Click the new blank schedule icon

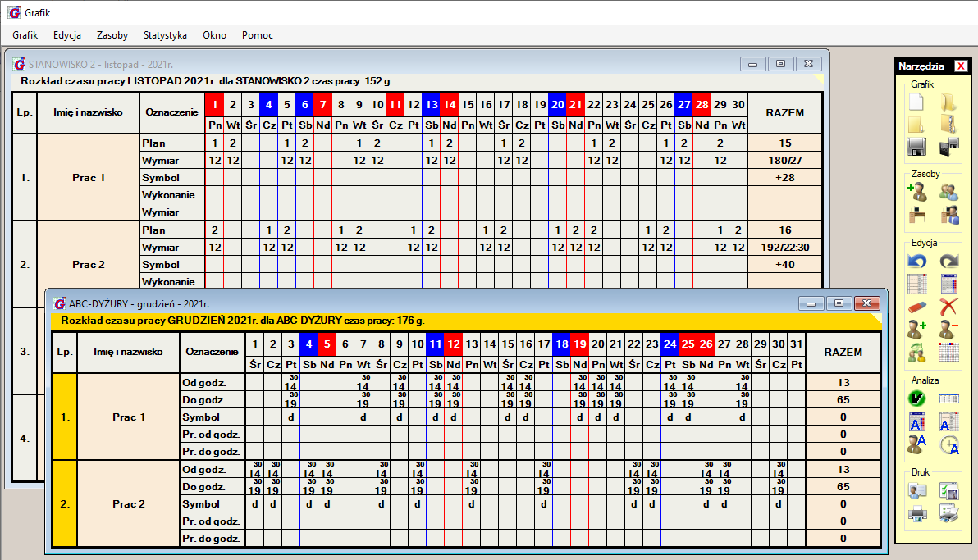click(916, 102)
